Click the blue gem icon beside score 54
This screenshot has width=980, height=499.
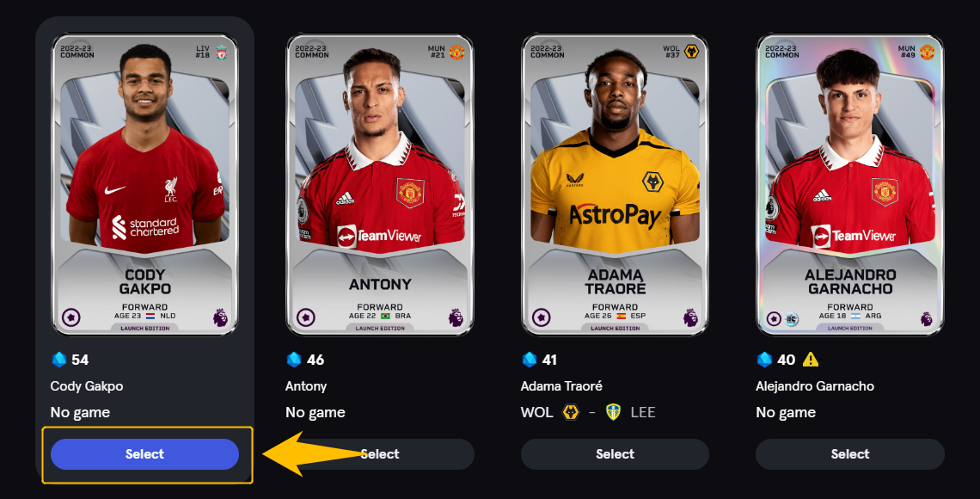(x=59, y=360)
